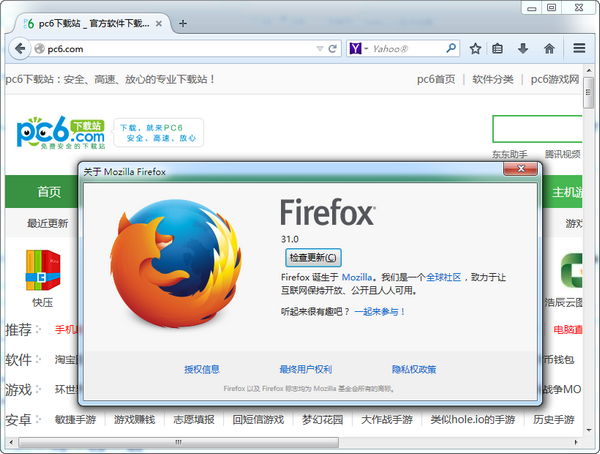Viewport: 600px width, 454px height.
Task: Open the pc6游戏网 link
Action: (555, 79)
